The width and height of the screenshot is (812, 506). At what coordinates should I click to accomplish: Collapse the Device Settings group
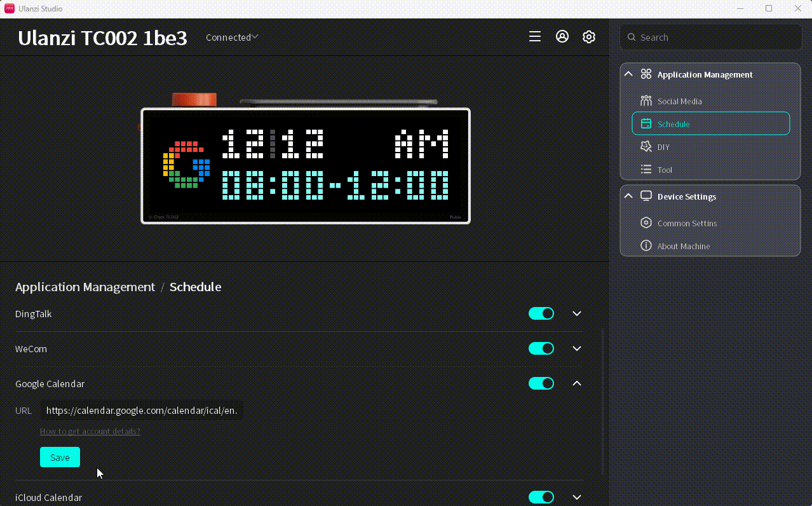tap(628, 196)
